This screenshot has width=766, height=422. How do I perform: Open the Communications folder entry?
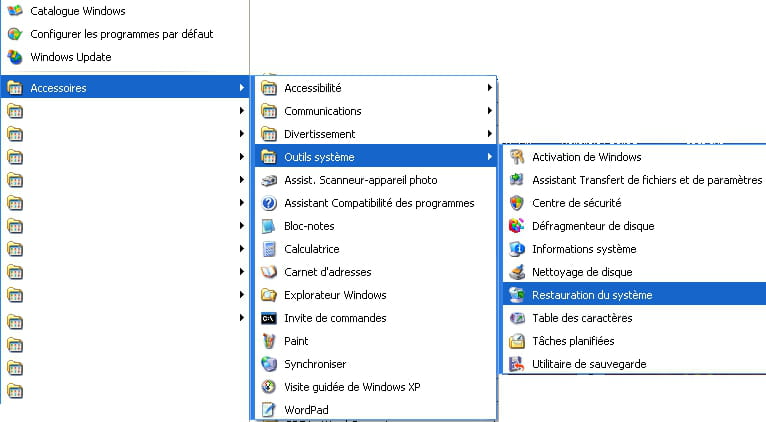tap(376, 111)
